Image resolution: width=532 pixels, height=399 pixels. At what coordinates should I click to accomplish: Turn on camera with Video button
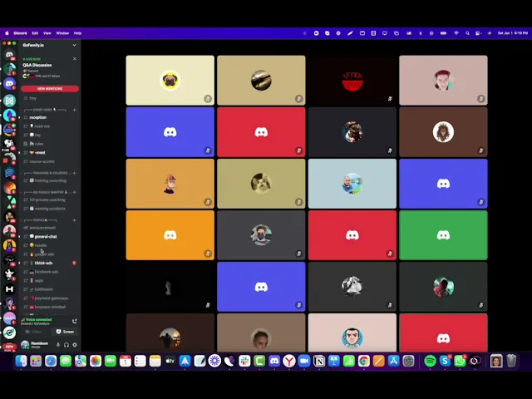[34, 332]
